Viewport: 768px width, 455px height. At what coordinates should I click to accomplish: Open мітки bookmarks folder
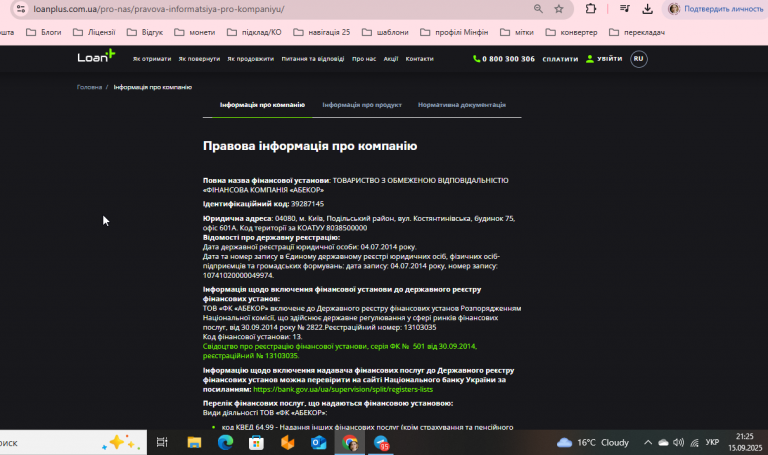(x=517, y=32)
